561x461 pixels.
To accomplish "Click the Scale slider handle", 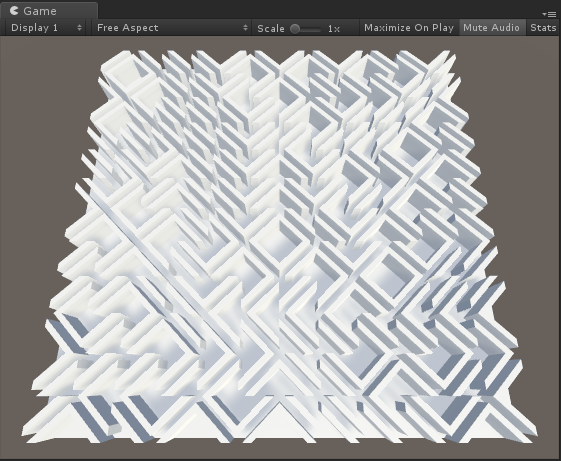I will point(295,29).
